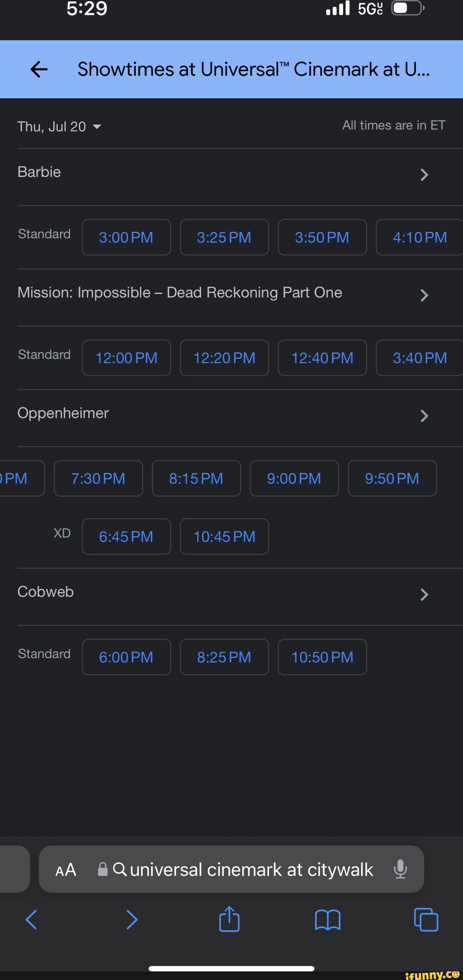The width and height of the screenshot is (463, 980).
Task: Tap the Cobweb movie title
Action: click(x=45, y=592)
